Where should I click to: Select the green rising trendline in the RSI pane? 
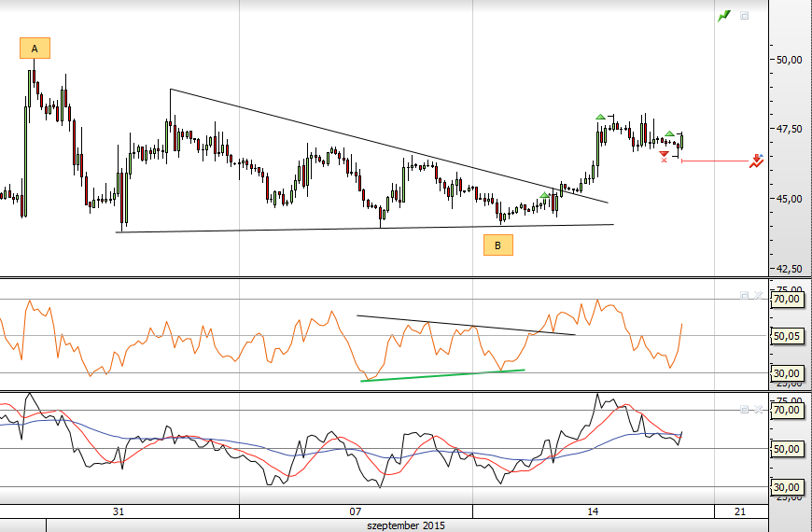442,375
